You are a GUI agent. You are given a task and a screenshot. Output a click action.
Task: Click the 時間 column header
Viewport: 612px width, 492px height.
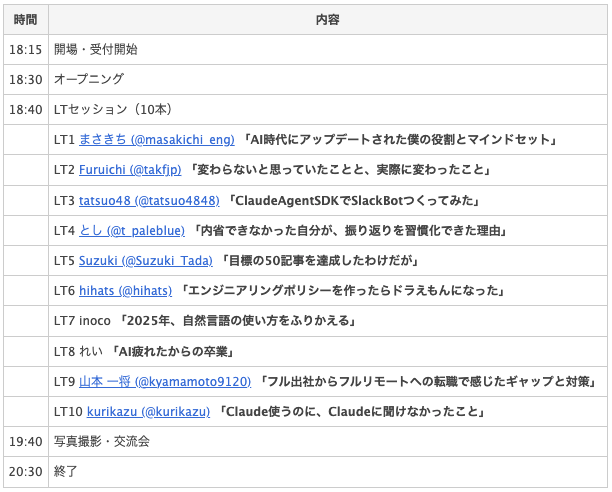[x=25, y=18]
